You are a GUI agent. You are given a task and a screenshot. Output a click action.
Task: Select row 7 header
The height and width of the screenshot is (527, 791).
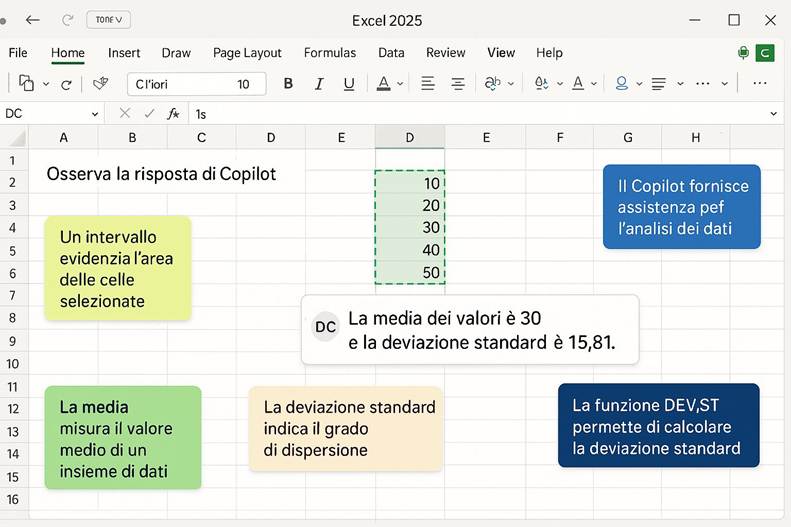click(13, 296)
